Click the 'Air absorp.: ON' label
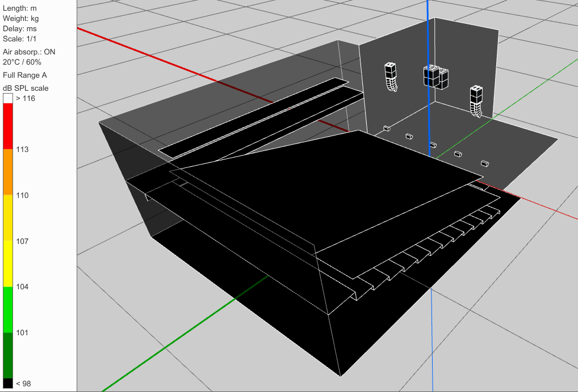This screenshot has width=578, height=392. (x=29, y=52)
